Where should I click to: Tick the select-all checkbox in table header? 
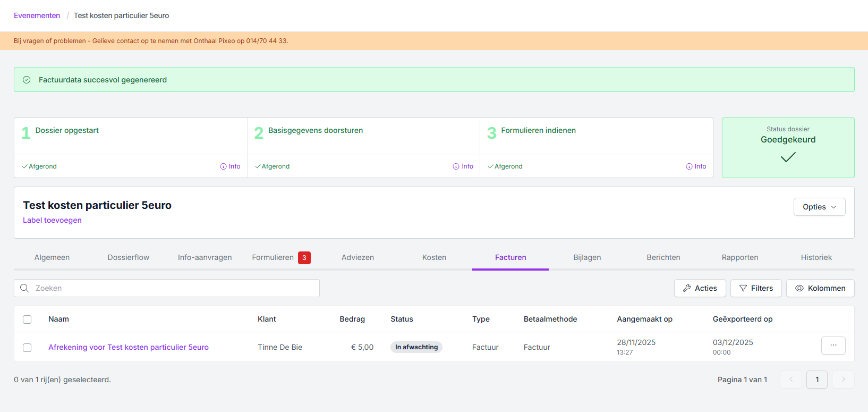(27, 319)
